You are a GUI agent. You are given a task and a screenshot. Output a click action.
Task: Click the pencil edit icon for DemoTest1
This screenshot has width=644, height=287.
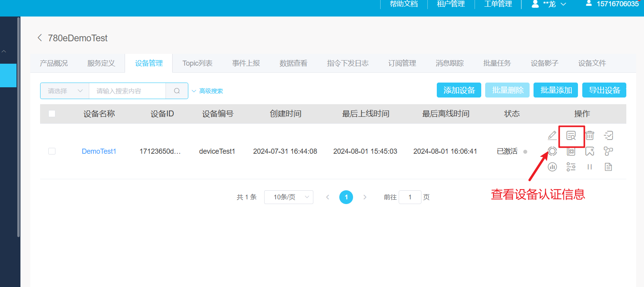click(552, 136)
